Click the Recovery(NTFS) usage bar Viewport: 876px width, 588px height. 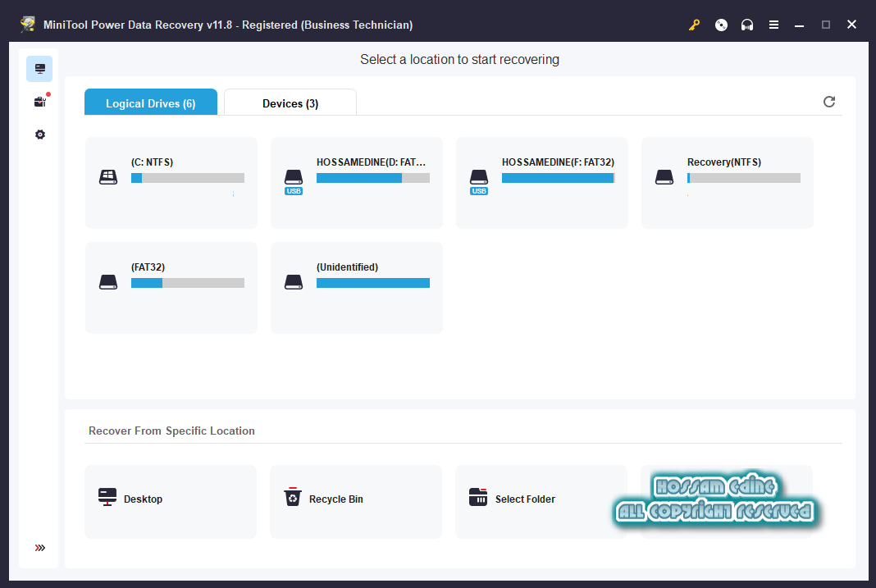(744, 178)
